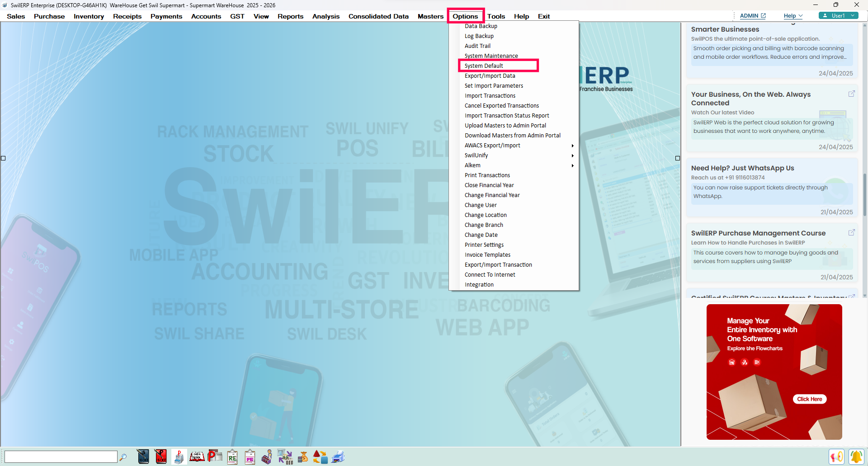The height and width of the screenshot is (466, 868).
Task: Open the Consolidated Data menu
Action: [378, 16]
